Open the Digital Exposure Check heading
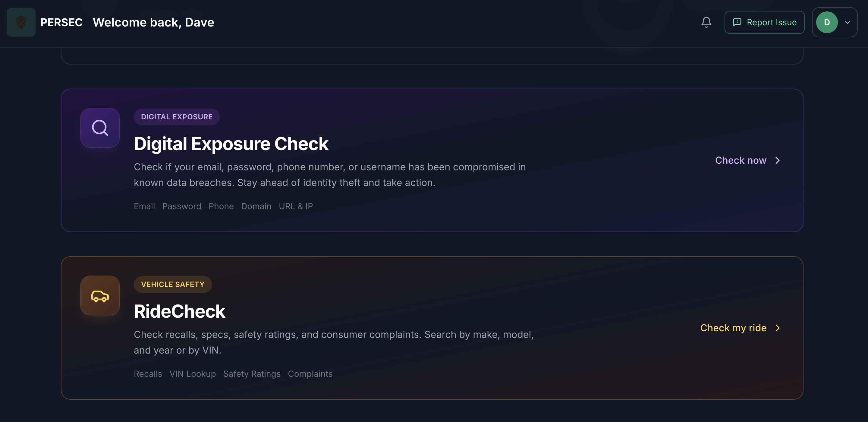The image size is (868, 422). pos(231,144)
